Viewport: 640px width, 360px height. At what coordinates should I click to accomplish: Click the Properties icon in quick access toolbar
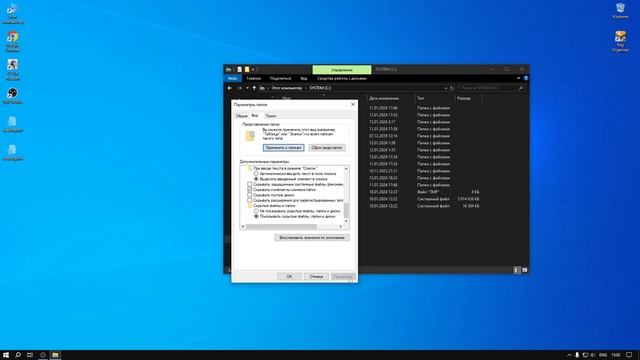[240, 69]
